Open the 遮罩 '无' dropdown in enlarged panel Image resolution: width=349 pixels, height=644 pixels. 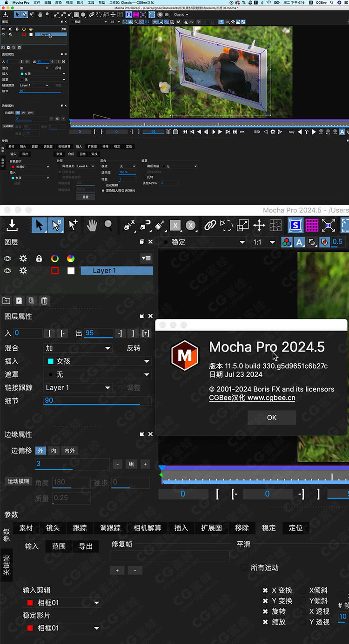pyautogui.click(x=97, y=374)
